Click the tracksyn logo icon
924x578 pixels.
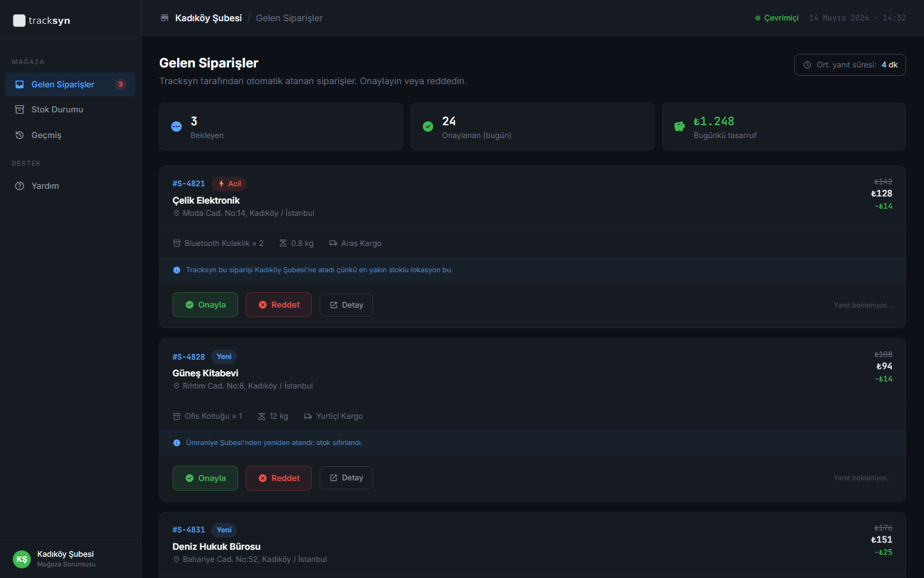[19, 21]
